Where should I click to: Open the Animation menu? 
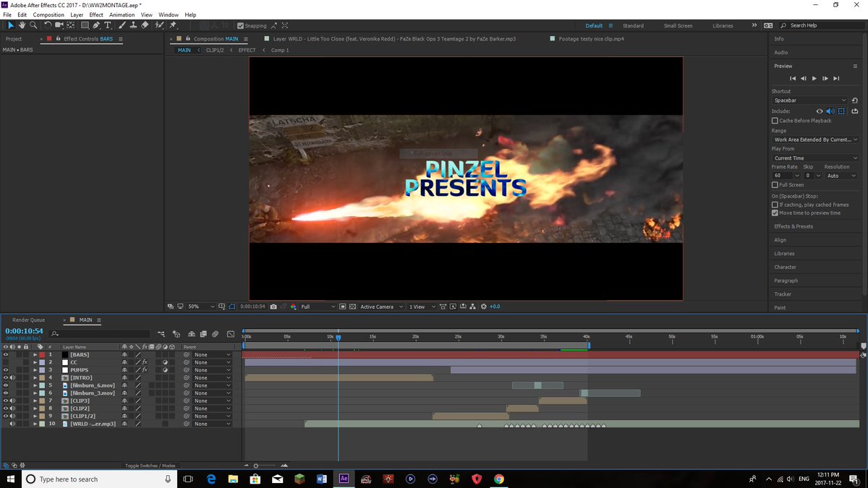point(122,14)
